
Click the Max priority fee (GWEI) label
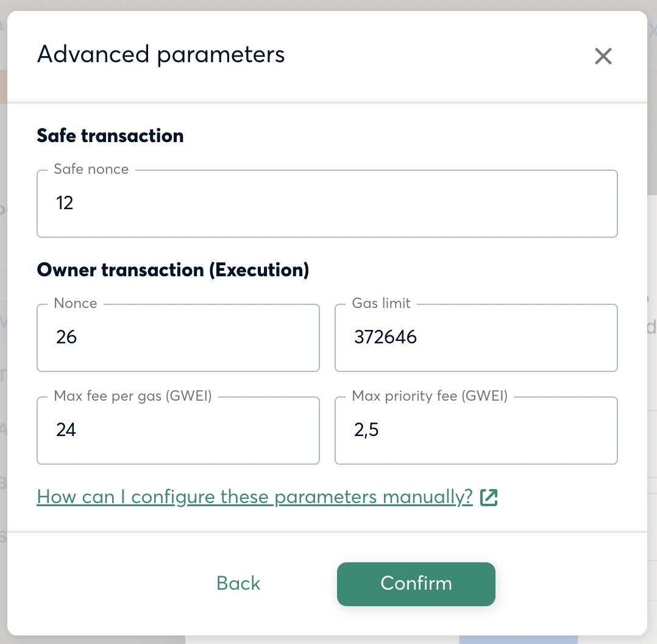pyautogui.click(x=430, y=396)
